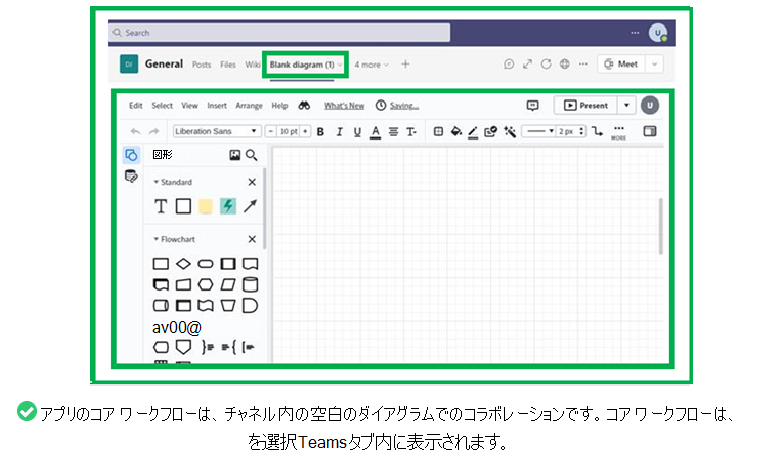Open the comments icon near Present
Screen dimensions: 770x458
click(532, 106)
